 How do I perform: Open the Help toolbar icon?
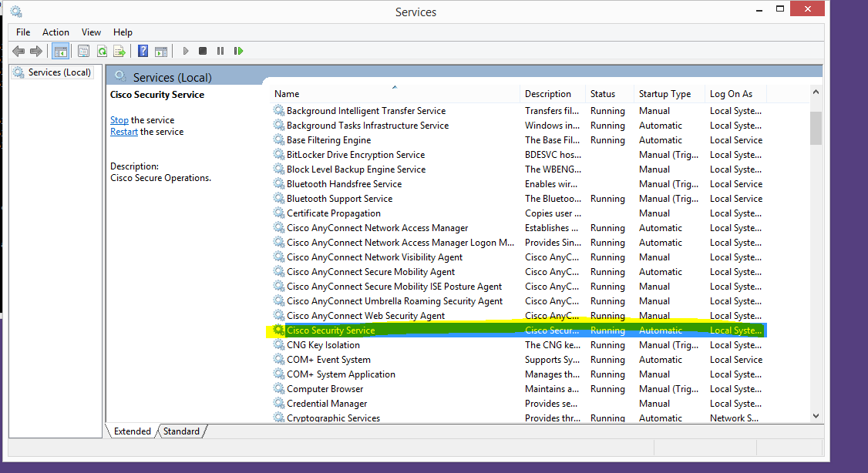[143, 52]
